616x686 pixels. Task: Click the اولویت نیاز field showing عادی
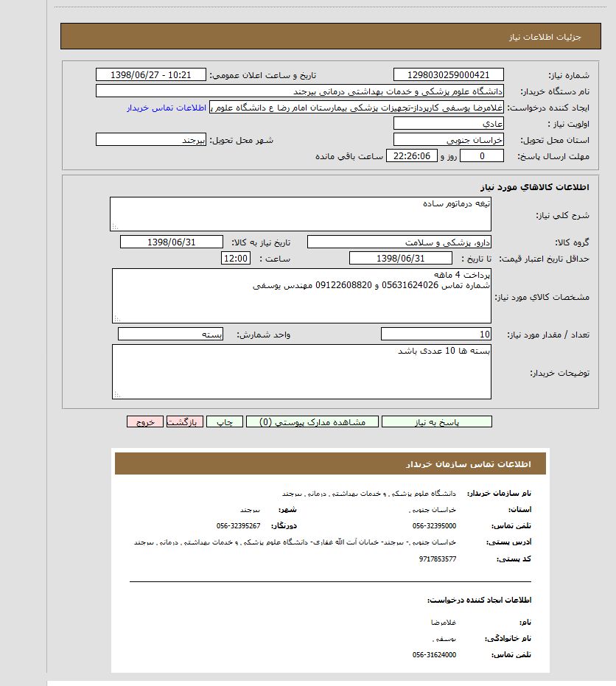(x=448, y=124)
